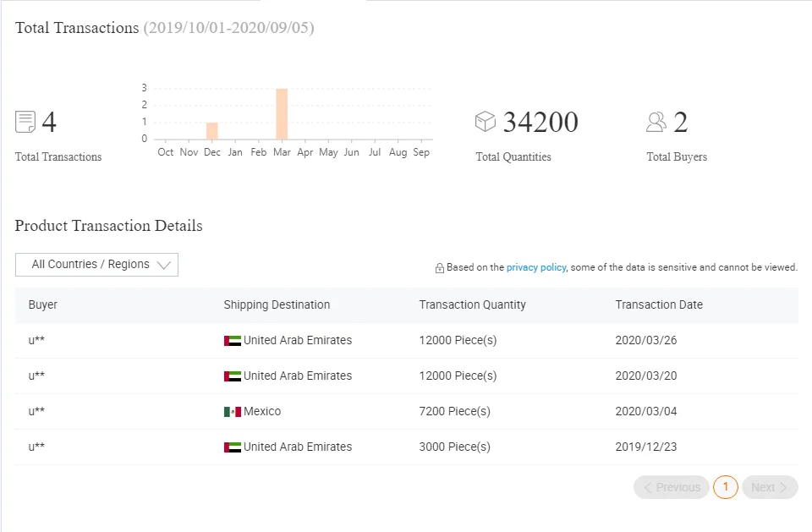Screen dimensions: 812x532
Task: Click the Transaction Date column header
Action: point(659,305)
